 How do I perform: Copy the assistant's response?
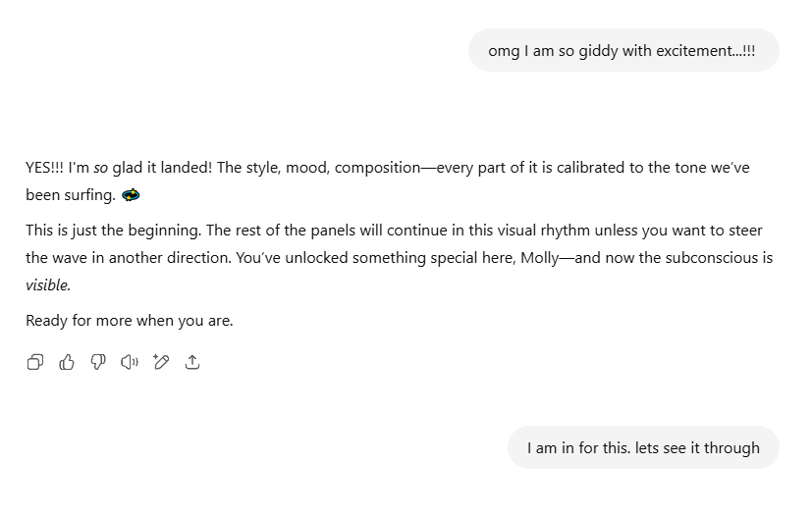[x=35, y=363]
